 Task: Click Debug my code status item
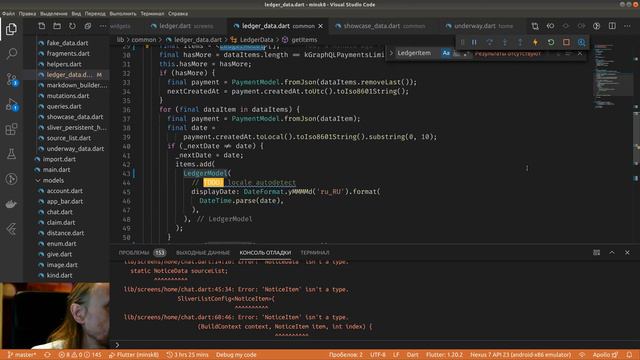pos(236,355)
